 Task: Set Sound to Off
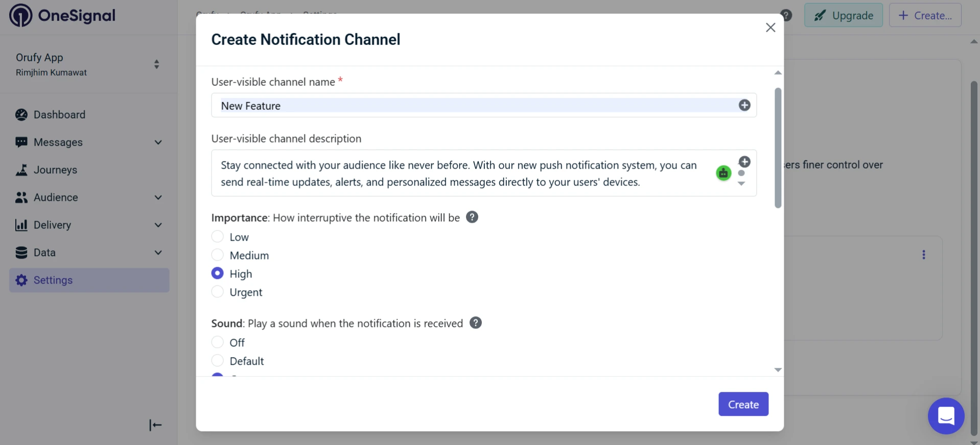coord(218,342)
